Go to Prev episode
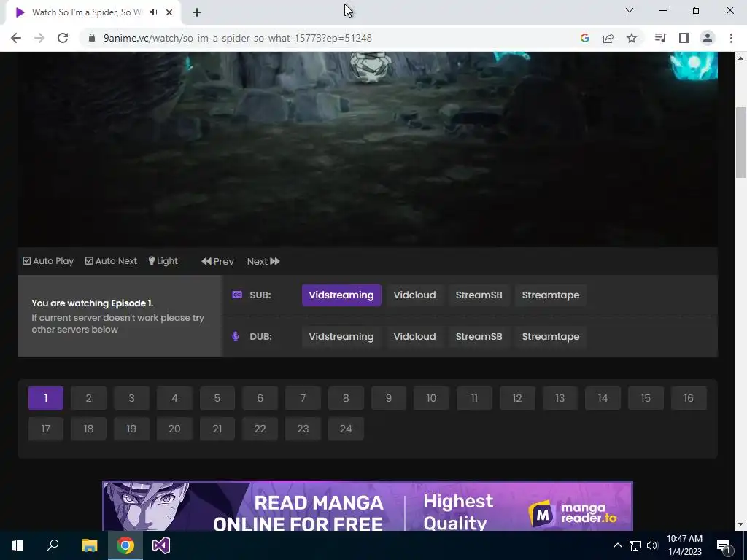 point(217,261)
